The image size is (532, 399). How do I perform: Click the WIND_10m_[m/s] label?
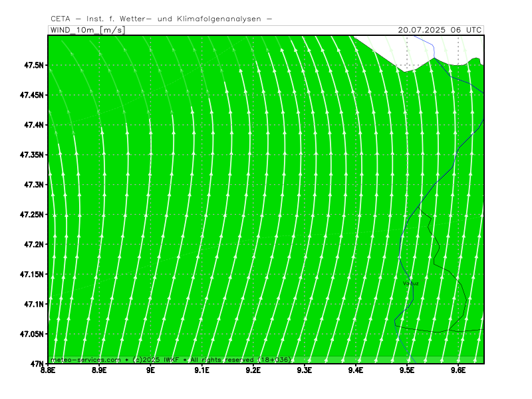pos(88,30)
